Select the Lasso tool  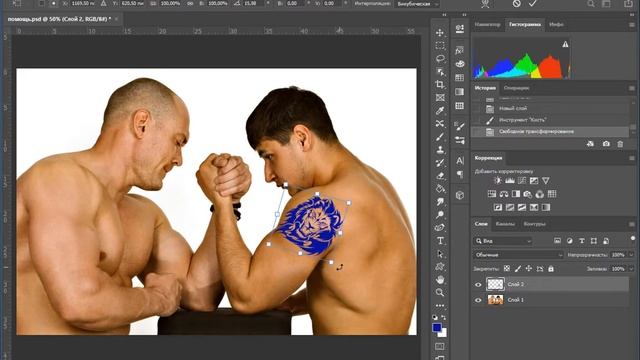pos(440,59)
